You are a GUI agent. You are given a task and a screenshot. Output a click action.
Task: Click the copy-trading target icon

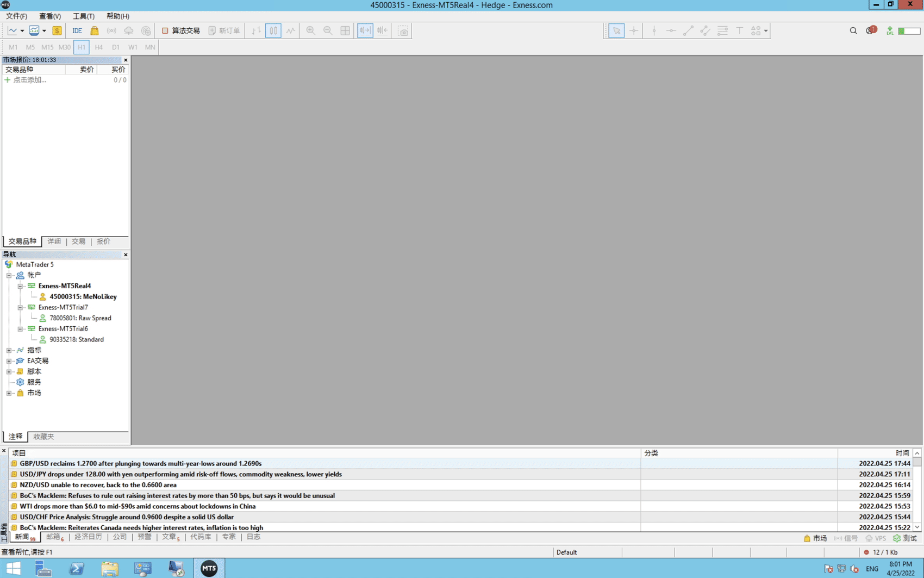[146, 31]
